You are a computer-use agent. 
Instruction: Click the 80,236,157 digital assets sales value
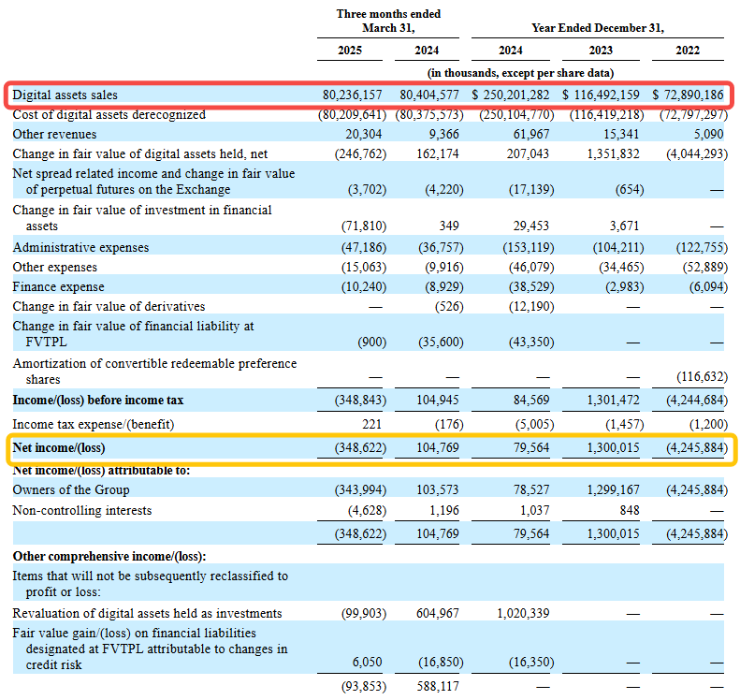click(x=352, y=95)
